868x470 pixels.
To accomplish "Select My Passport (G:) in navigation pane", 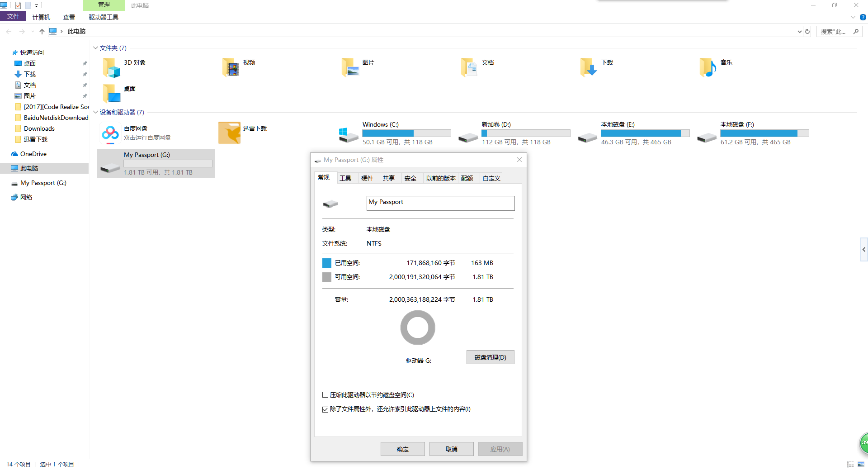I will pos(43,183).
